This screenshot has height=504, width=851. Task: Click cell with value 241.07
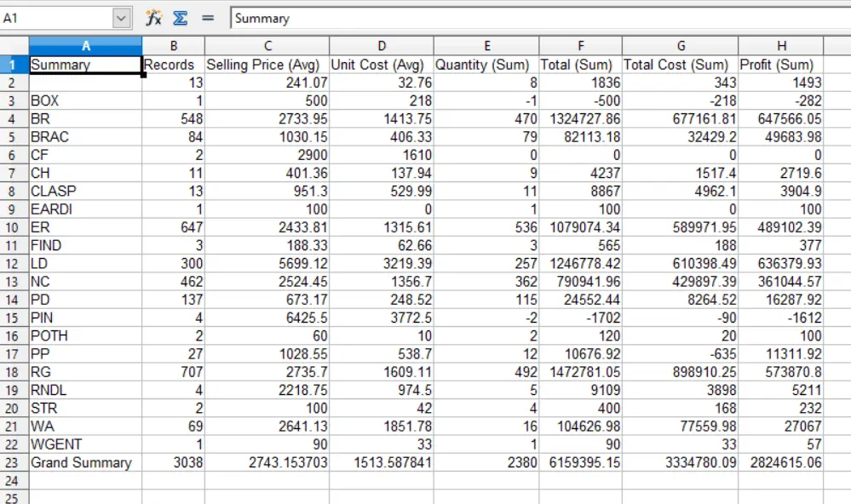point(267,83)
